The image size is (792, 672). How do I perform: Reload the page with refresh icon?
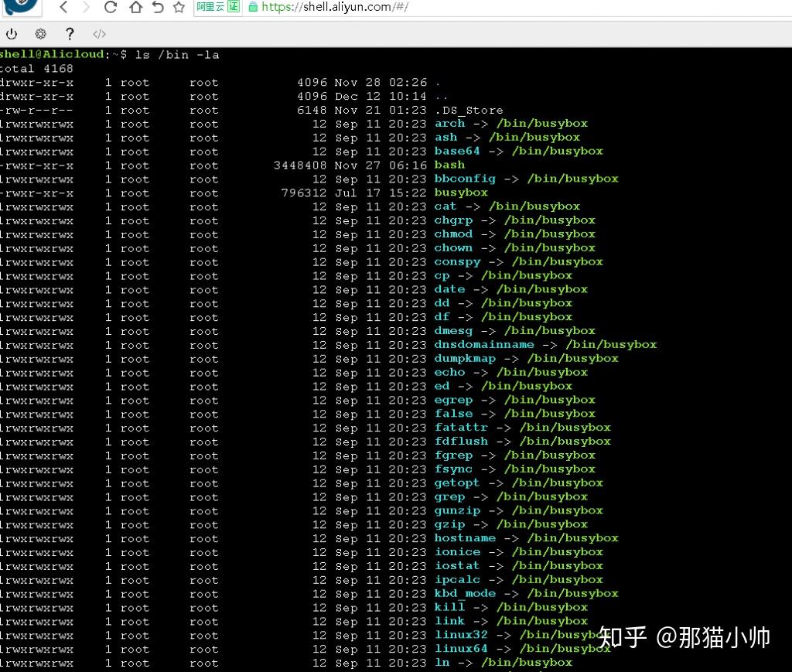click(x=111, y=6)
